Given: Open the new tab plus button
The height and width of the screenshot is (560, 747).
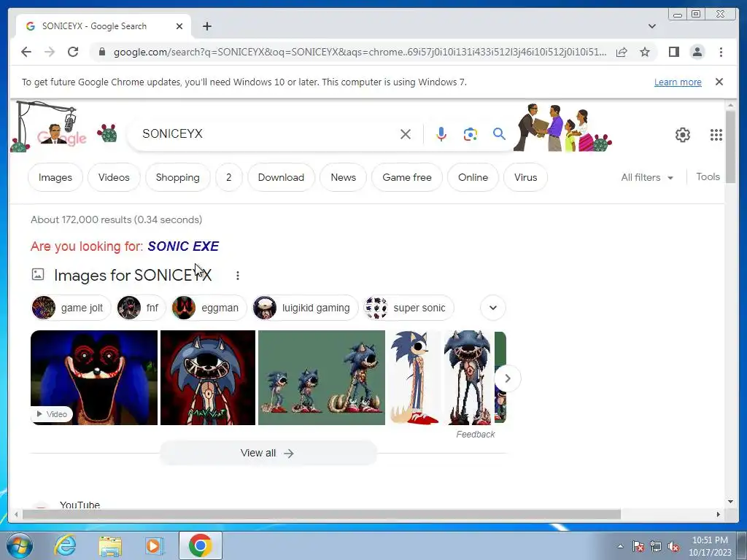Looking at the screenshot, I should tap(206, 26).
